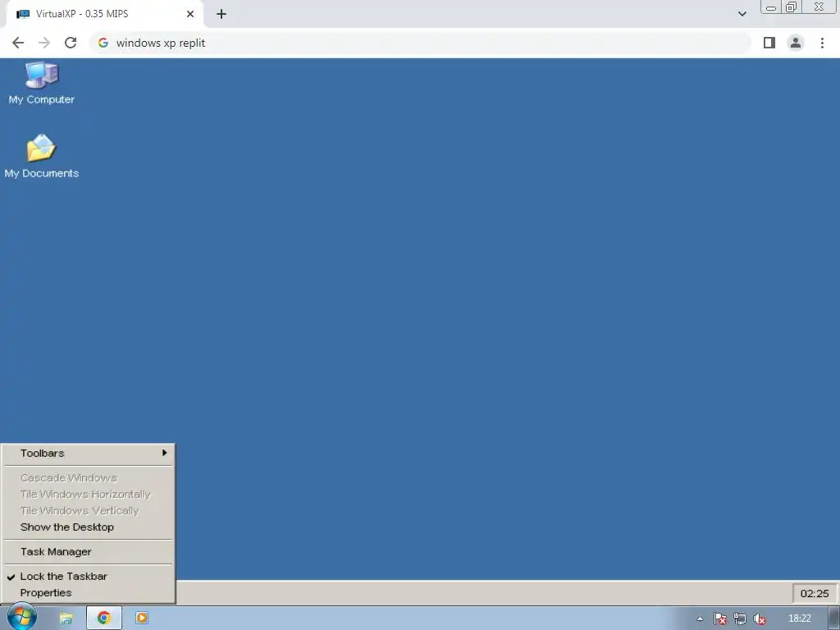Open Task Manager from context menu
Screen dimensions: 840x630
[x=89, y=552]
